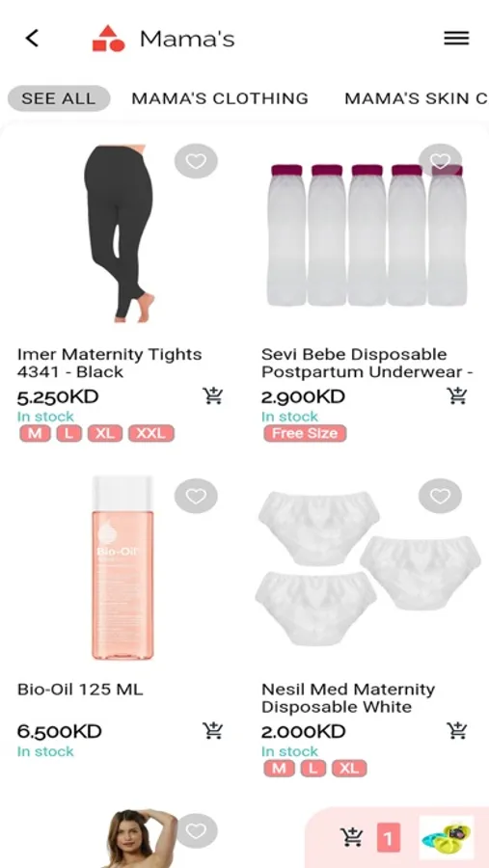Switch to MAMA'S SKIN tab
The height and width of the screenshot is (868, 489).
click(416, 98)
